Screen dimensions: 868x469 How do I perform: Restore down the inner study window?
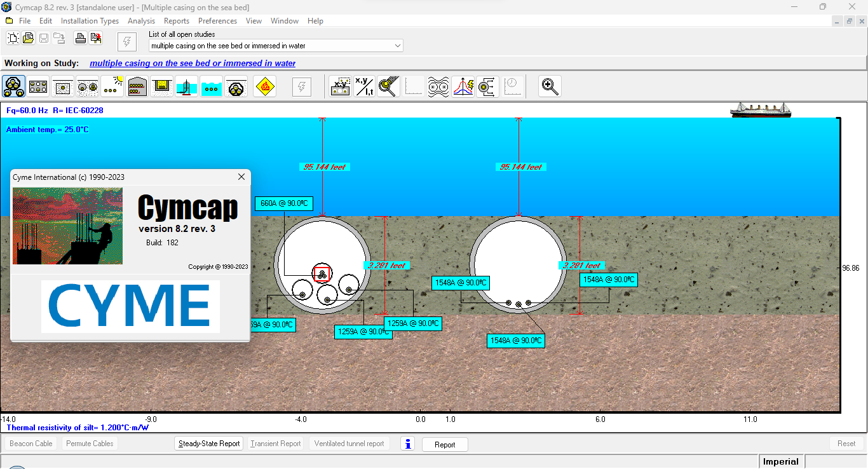(x=850, y=21)
